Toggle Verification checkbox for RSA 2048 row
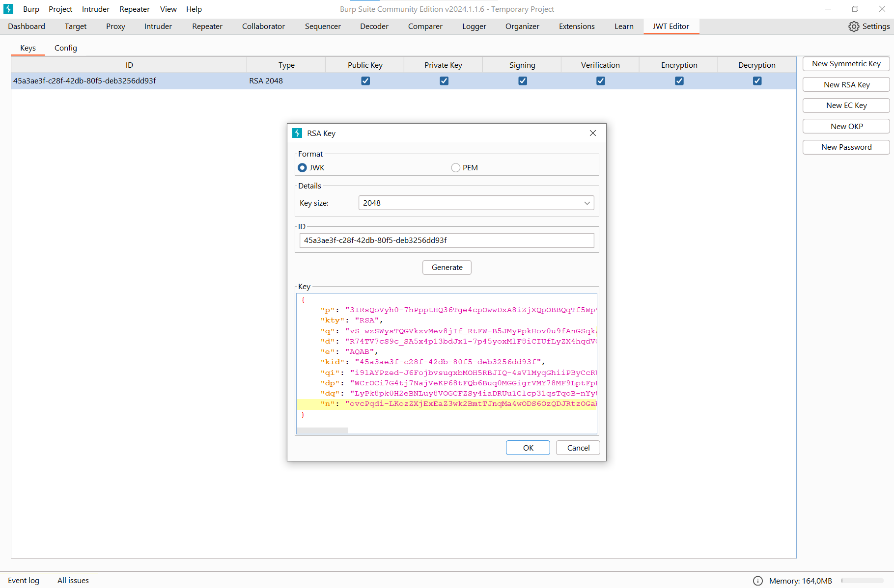Screen dimensions: 894x588 coord(601,81)
